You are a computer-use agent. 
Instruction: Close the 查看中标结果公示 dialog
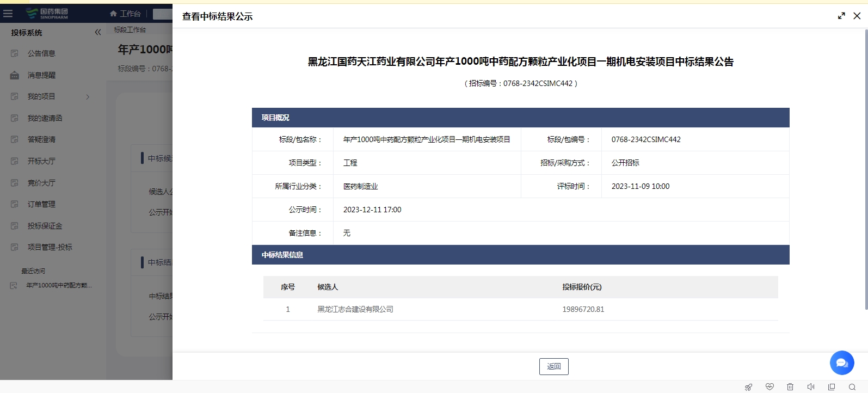[x=857, y=16]
